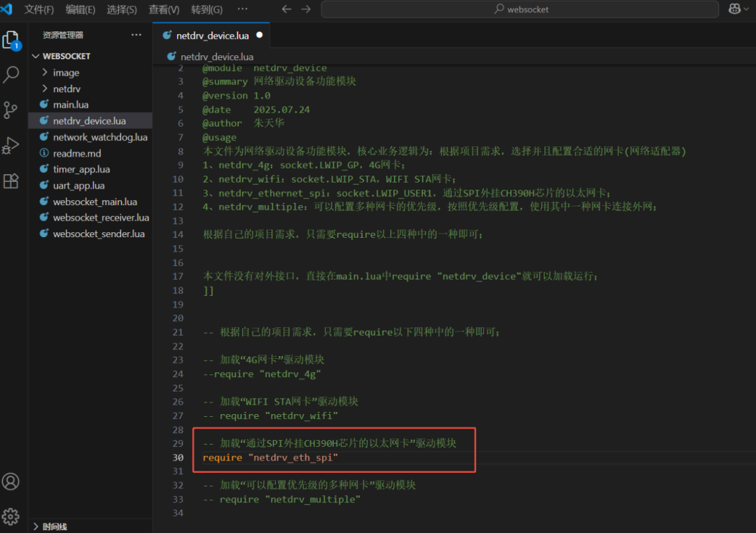Open websocket_main.lua in the file tree
756x533 pixels.
tap(95, 201)
